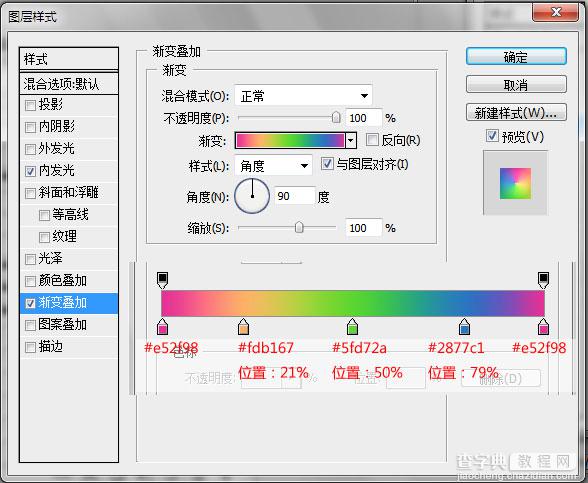
Task: Select the 颜色叠加 row label
Action: 63,280
